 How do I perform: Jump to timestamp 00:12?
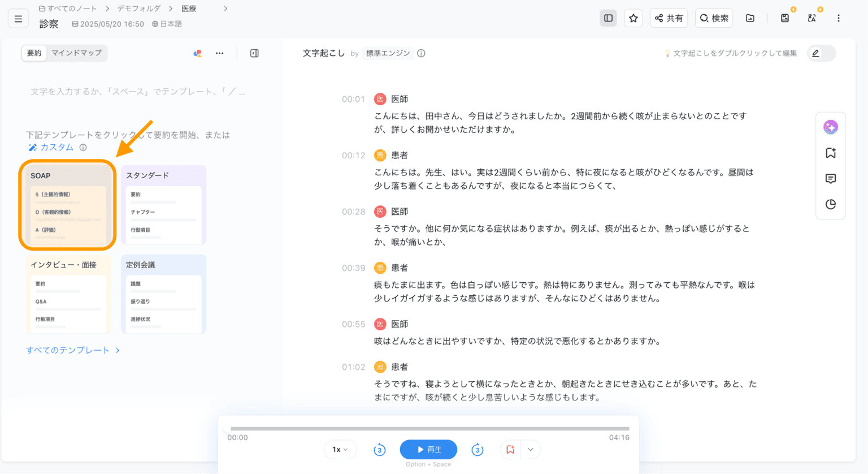[x=353, y=155]
